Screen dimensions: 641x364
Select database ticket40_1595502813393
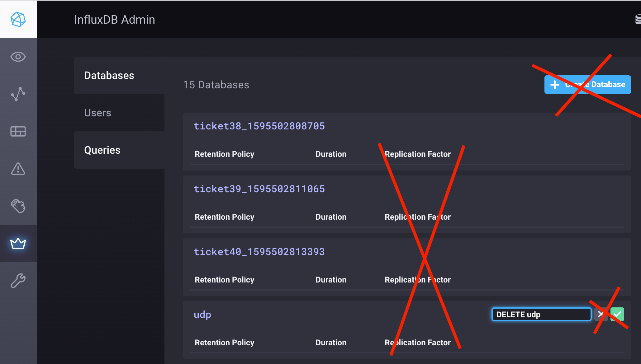click(x=259, y=252)
